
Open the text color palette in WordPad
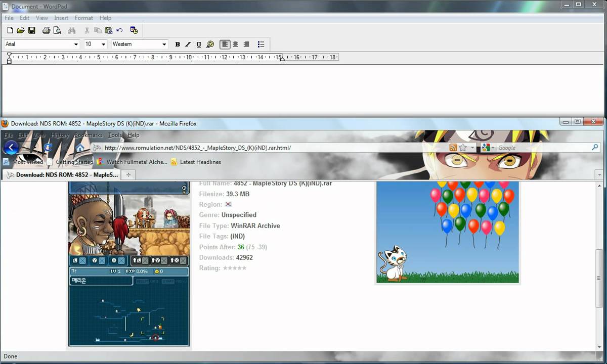[210, 44]
